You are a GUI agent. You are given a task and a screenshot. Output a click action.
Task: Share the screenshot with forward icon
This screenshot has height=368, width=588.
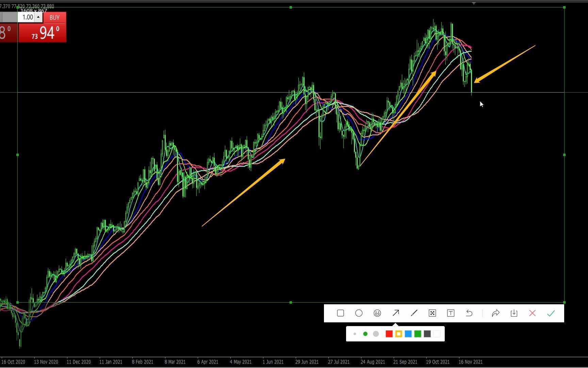click(495, 313)
